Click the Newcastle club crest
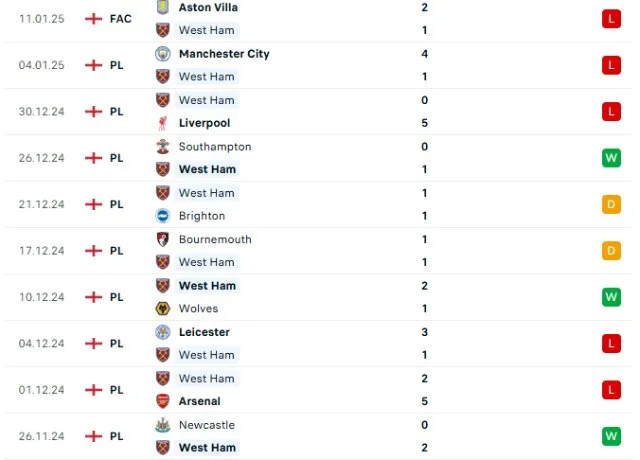The width and height of the screenshot is (640, 460). pos(163,425)
